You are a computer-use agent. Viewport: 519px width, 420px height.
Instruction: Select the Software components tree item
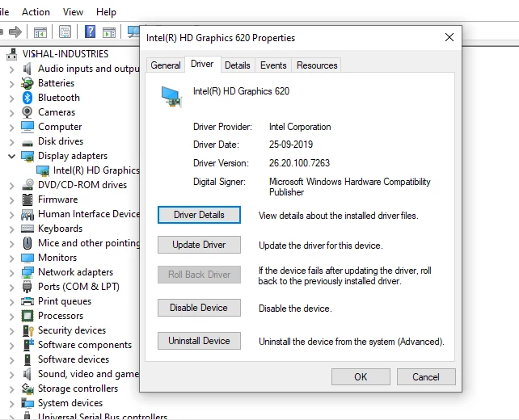(x=85, y=345)
